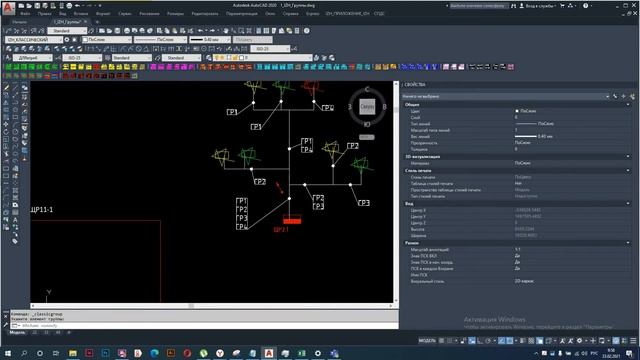Open File Explorer from taskbar
Viewport: 640px width, 360px height.
click(x=73, y=353)
